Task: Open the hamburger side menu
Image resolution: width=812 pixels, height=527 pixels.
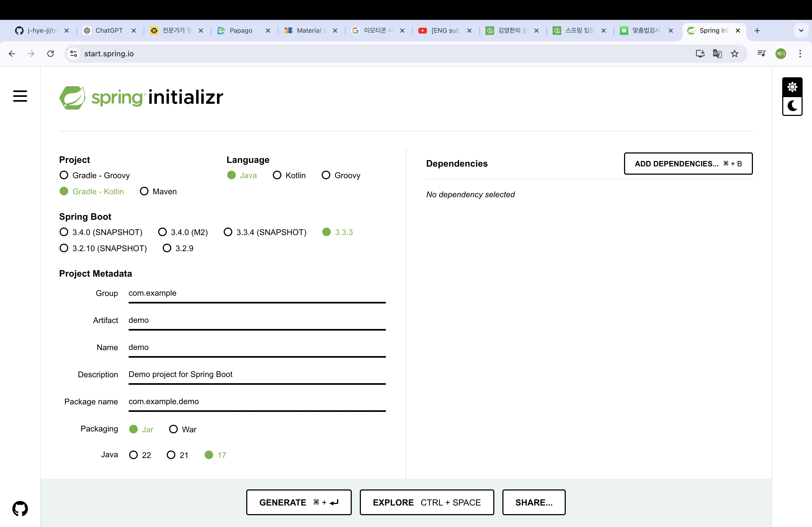Action: tap(20, 96)
